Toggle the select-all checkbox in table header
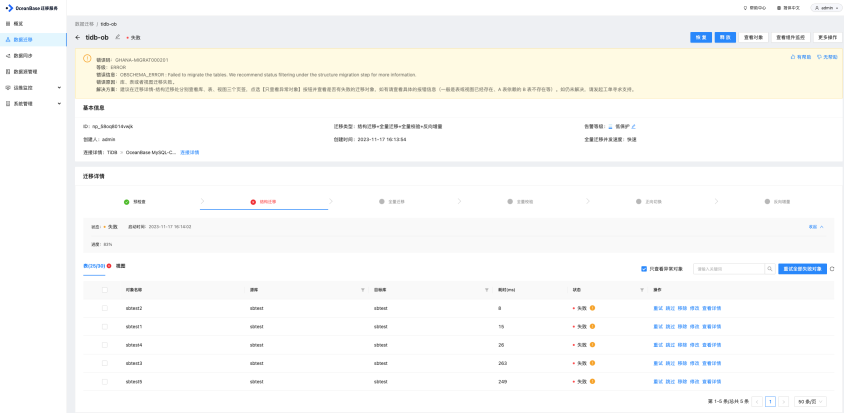Screen dimensions: 844x413 click(x=104, y=290)
